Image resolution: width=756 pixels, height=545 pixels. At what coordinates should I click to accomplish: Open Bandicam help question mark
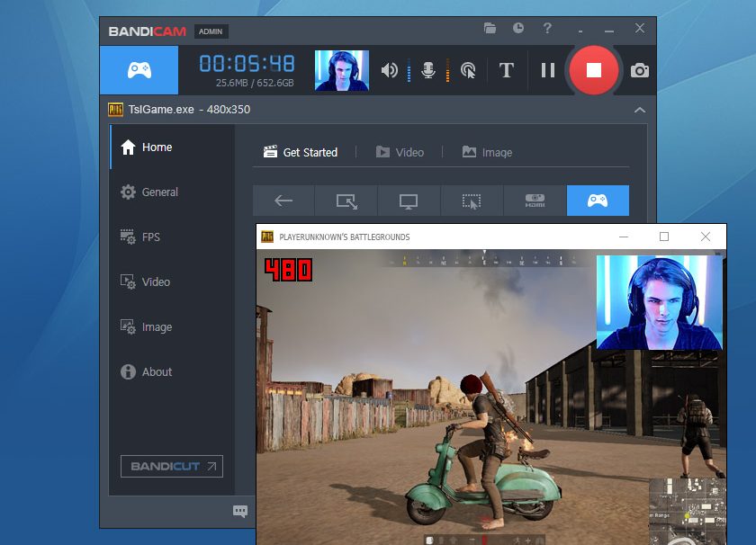547,28
